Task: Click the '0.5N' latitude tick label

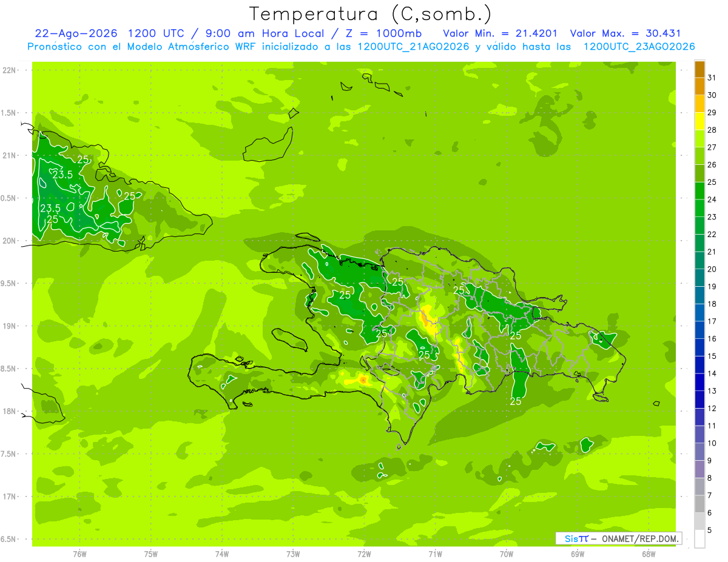Action: click(x=9, y=198)
